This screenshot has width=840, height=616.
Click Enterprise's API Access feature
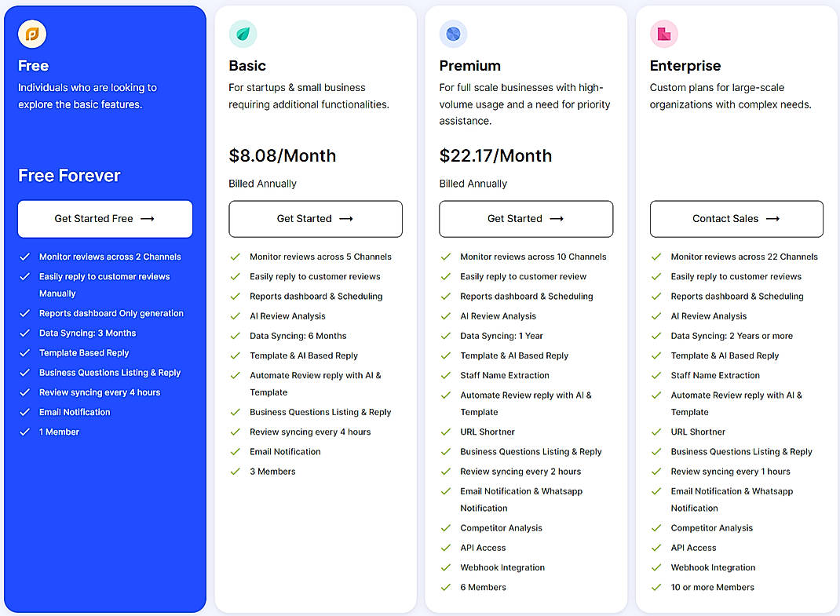pyautogui.click(x=693, y=548)
